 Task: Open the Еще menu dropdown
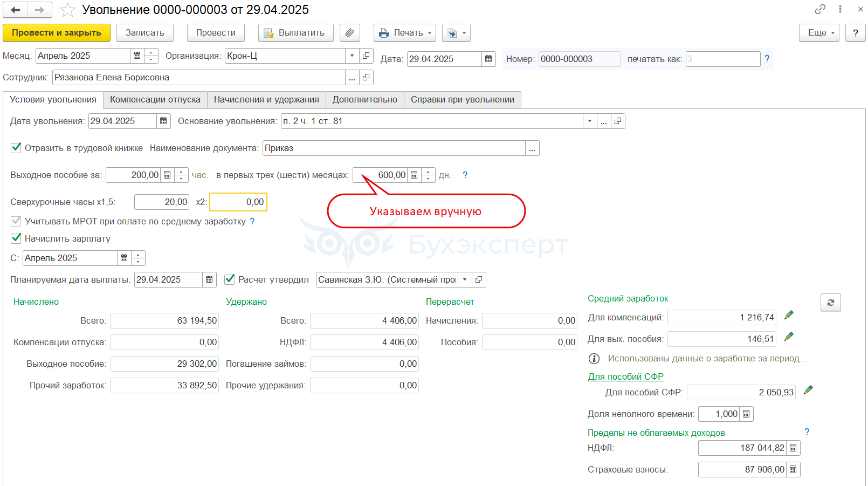click(x=819, y=33)
